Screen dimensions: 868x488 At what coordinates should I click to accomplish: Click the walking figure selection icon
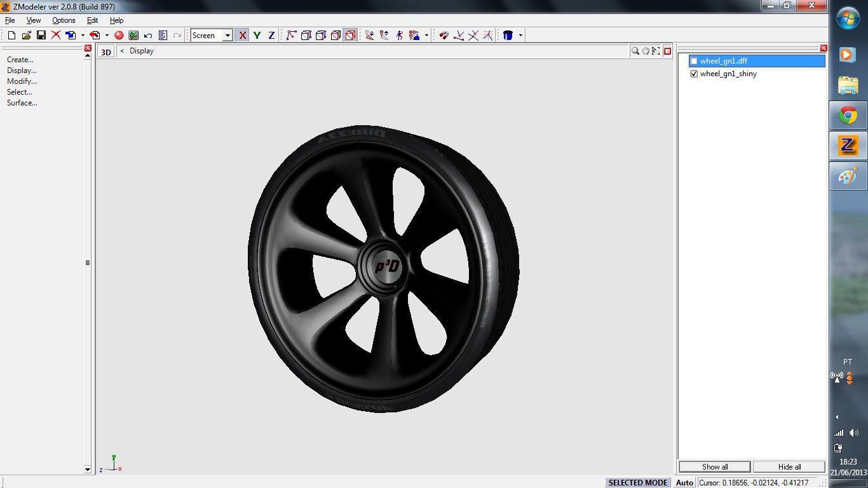tap(399, 36)
